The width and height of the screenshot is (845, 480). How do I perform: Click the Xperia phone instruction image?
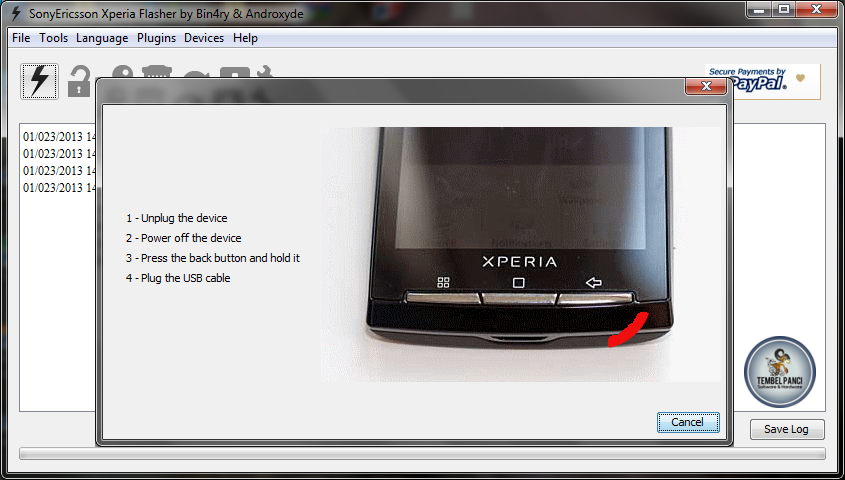point(521,254)
